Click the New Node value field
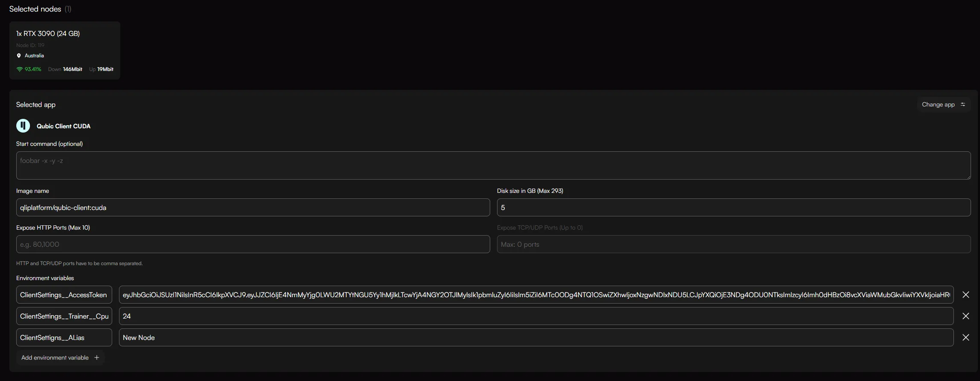 click(x=536, y=337)
